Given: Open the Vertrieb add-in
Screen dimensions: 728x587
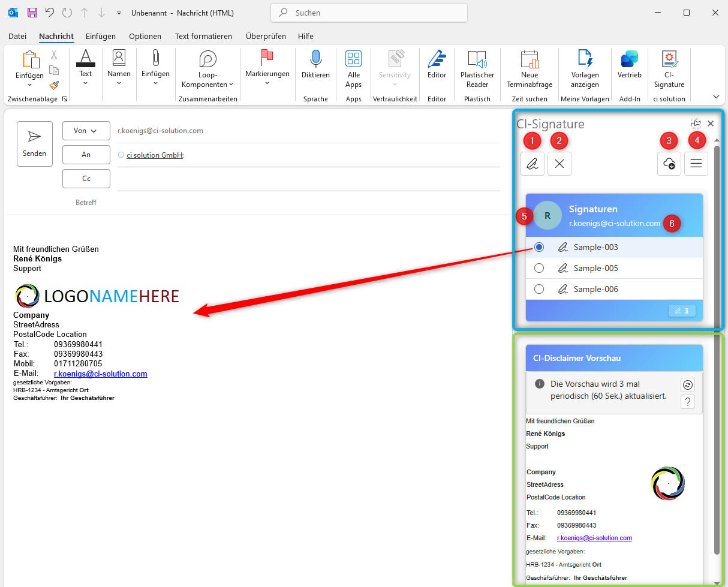Looking at the screenshot, I should (629, 65).
